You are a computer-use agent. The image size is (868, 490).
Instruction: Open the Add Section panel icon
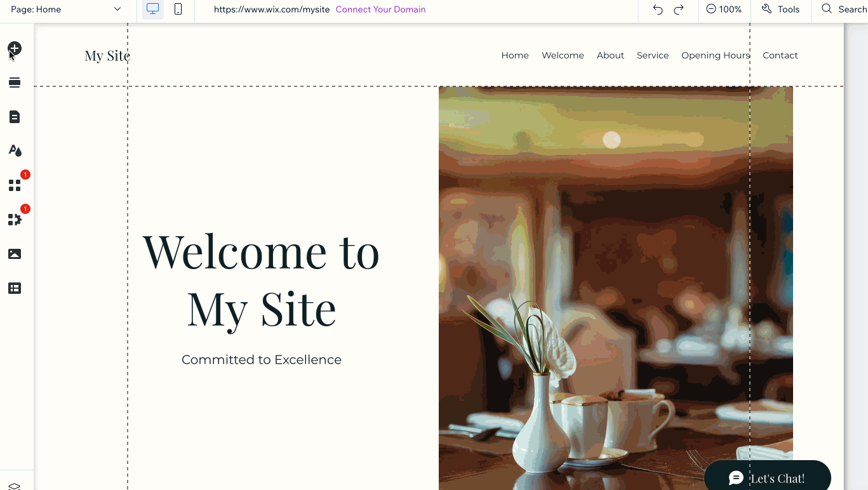[15, 83]
